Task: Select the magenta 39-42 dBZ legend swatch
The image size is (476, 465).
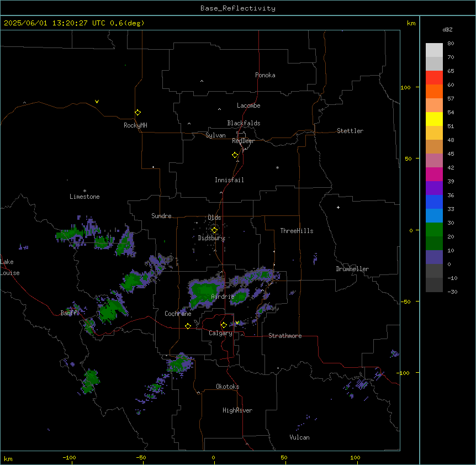Action: click(x=434, y=174)
